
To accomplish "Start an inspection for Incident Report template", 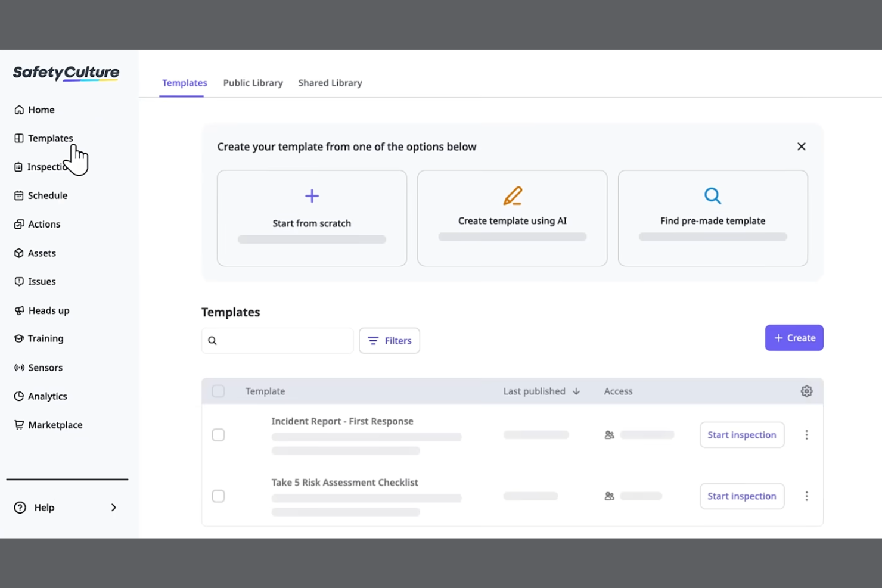I will [x=741, y=435].
